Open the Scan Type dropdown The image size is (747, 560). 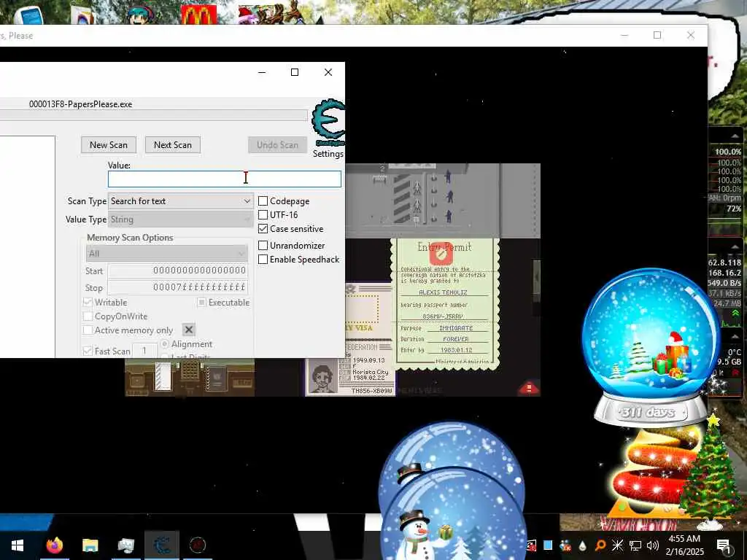[x=181, y=201]
